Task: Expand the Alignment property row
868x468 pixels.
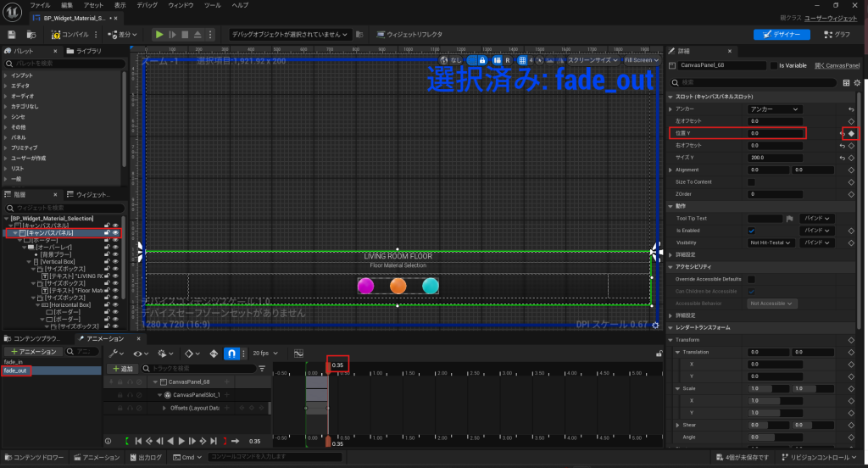Action: [x=670, y=170]
